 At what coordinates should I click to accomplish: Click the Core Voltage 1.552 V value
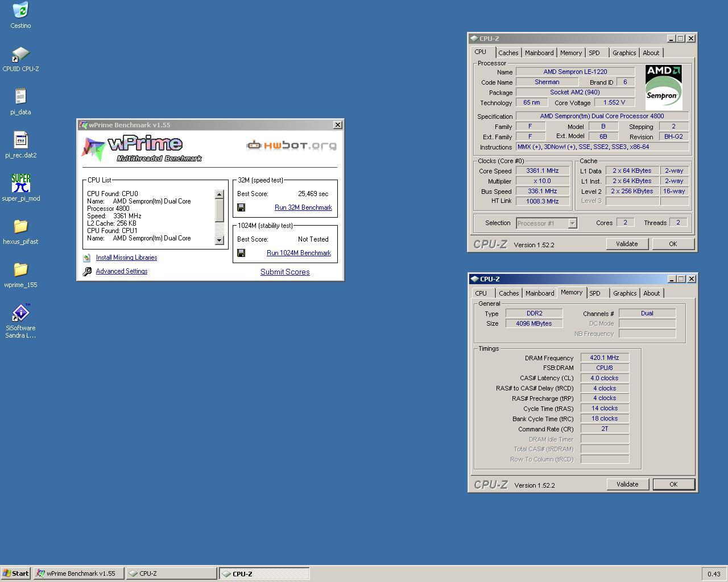(x=614, y=102)
